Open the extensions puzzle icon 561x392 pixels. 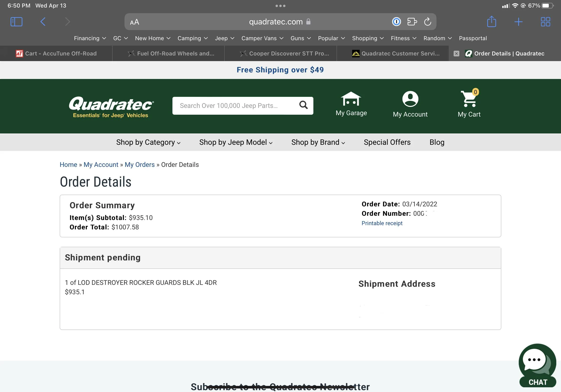412,22
